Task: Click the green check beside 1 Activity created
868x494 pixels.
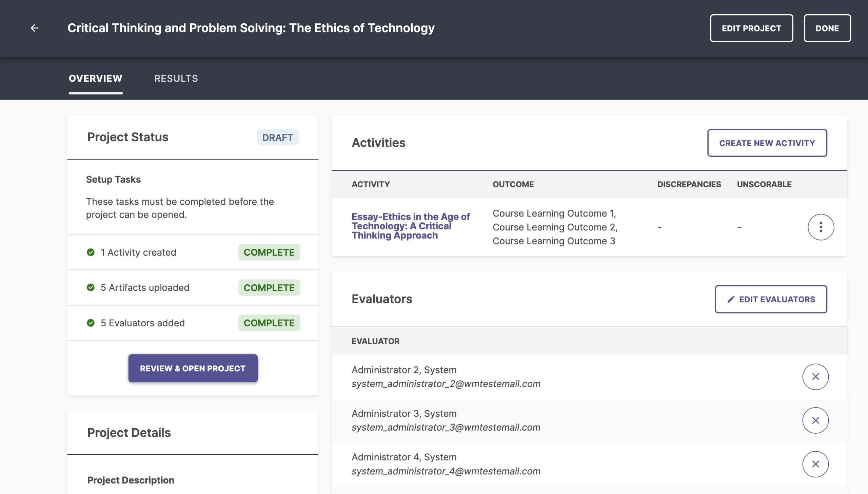Action: click(x=91, y=252)
